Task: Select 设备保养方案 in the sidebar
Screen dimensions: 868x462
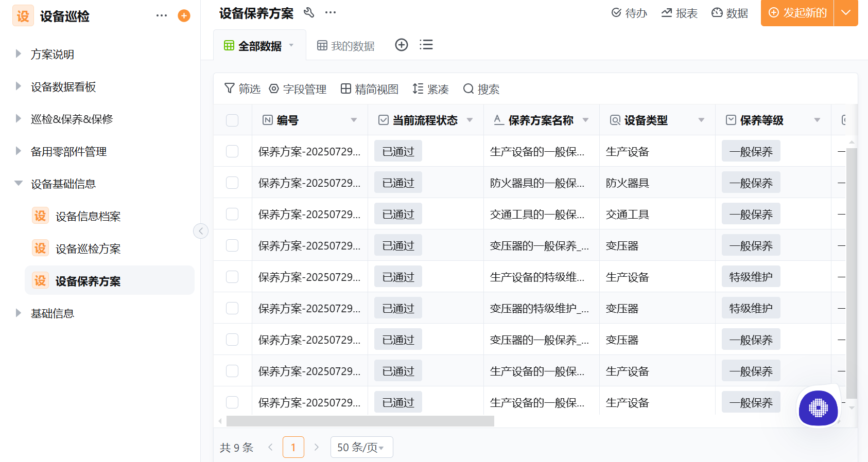Action: pos(109,280)
